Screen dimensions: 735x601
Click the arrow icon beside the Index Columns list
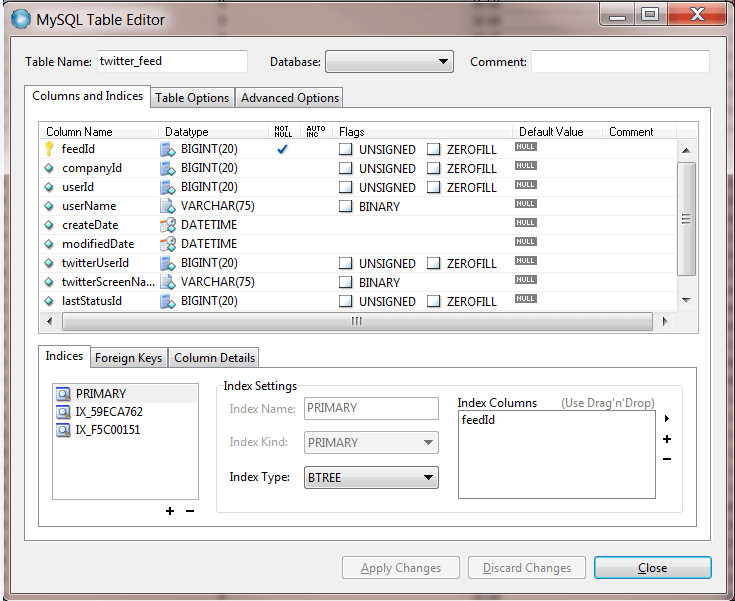667,419
